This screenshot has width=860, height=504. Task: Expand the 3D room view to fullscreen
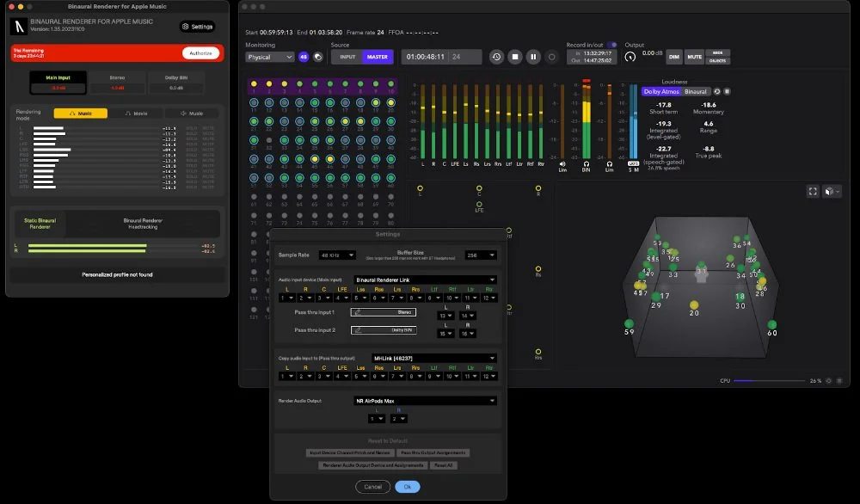coord(813,191)
